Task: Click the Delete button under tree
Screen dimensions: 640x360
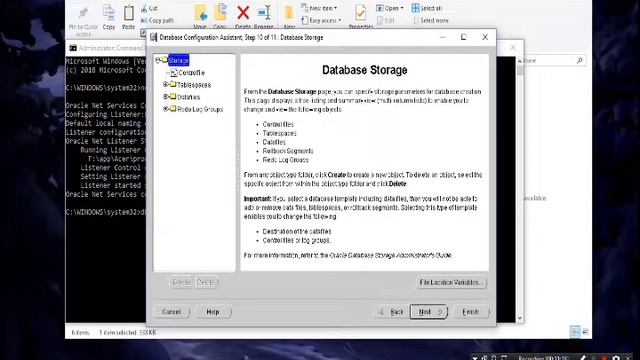Action: coord(207,282)
